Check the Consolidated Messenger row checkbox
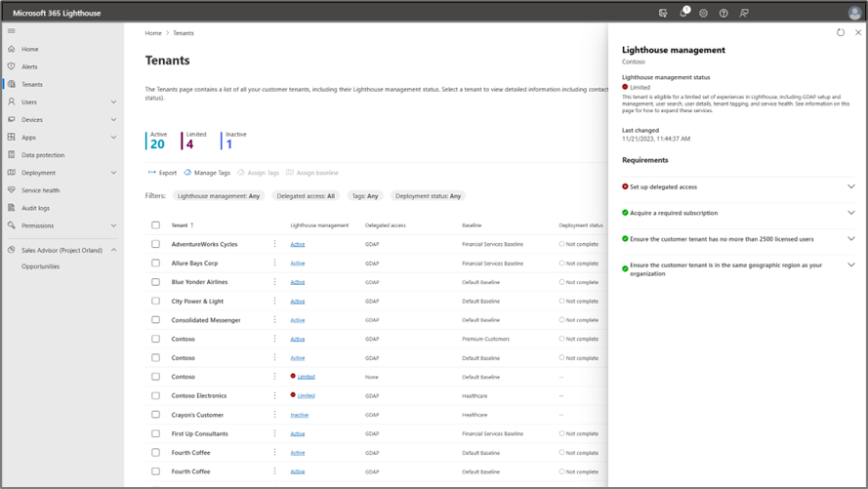 click(x=155, y=320)
